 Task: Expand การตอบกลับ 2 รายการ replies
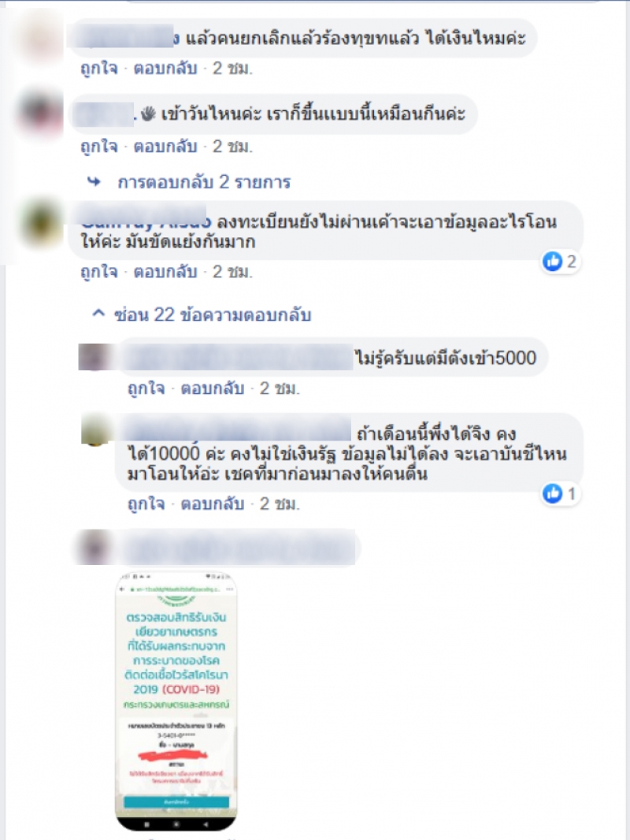point(204,182)
